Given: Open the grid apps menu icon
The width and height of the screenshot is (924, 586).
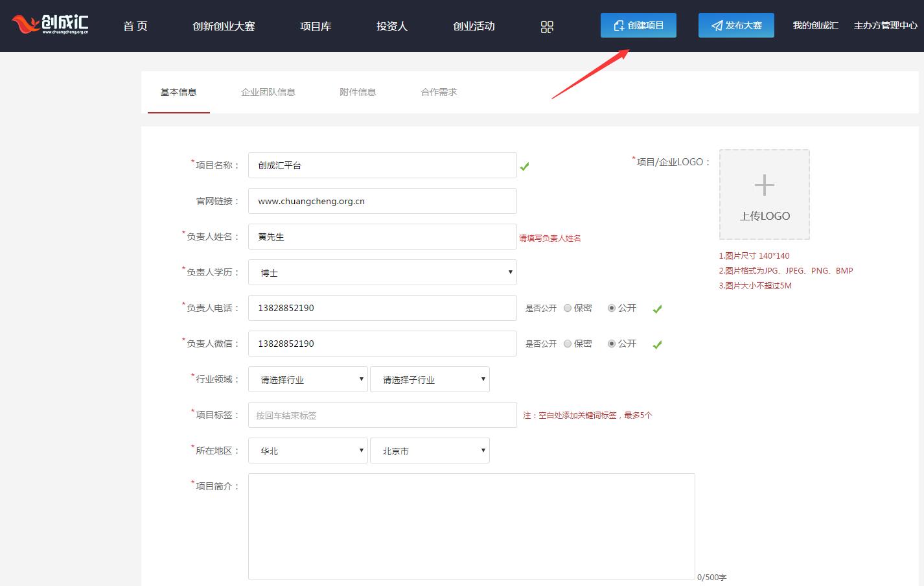Looking at the screenshot, I should tap(547, 27).
